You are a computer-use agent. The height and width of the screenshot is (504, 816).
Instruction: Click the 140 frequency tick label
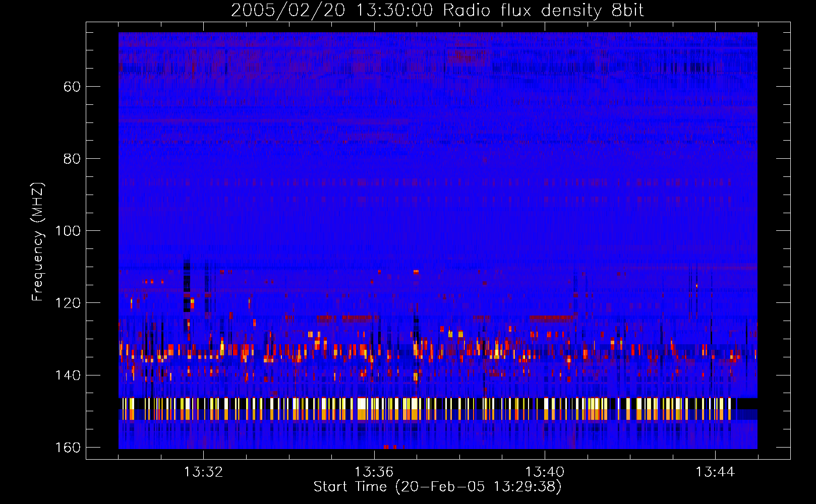click(x=68, y=375)
